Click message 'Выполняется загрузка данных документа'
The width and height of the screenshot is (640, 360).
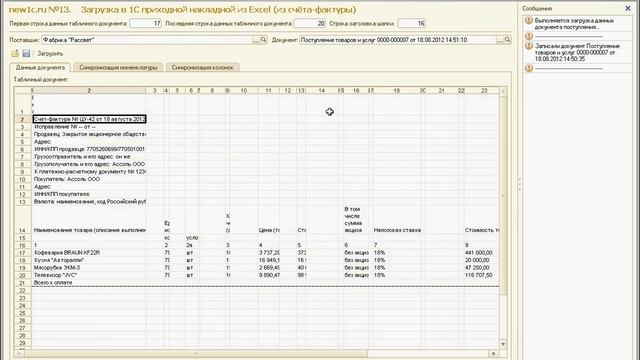pos(574,24)
